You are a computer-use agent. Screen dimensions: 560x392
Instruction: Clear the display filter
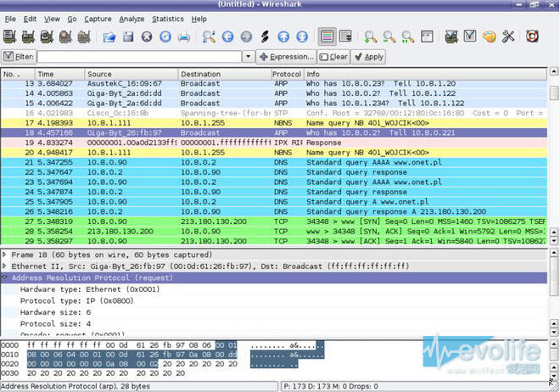pyautogui.click(x=333, y=57)
